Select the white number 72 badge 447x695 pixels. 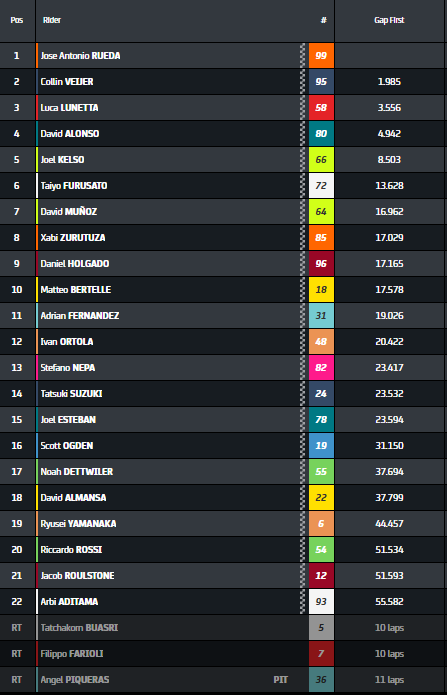tap(321, 185)
